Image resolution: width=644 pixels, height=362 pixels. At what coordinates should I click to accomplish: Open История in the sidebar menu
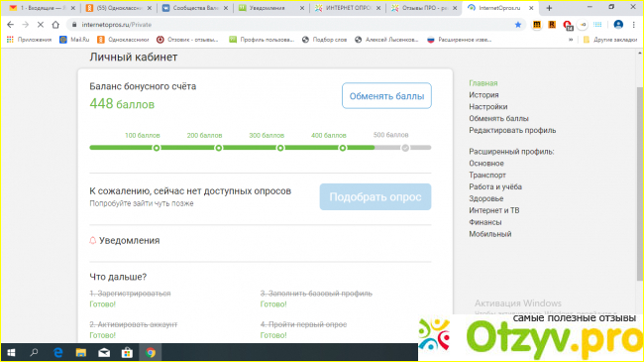483,95
